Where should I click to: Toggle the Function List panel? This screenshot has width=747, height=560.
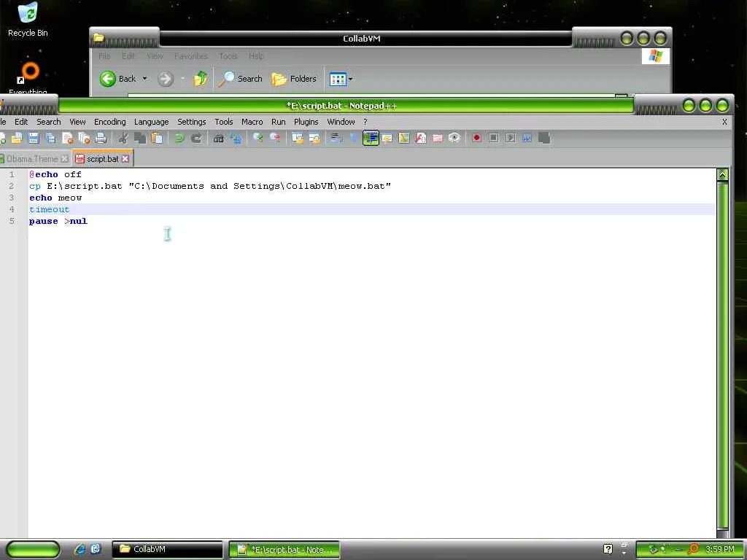click(421, 138)
